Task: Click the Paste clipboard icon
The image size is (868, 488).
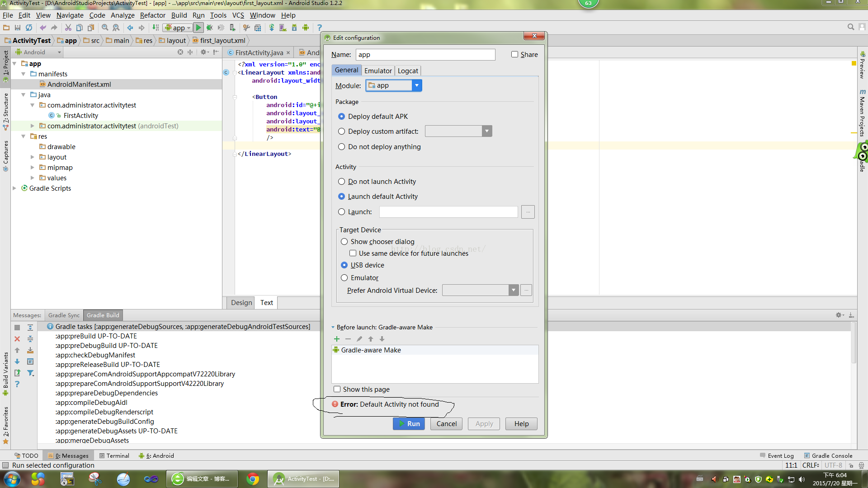Action: click(x=91, y=28)
